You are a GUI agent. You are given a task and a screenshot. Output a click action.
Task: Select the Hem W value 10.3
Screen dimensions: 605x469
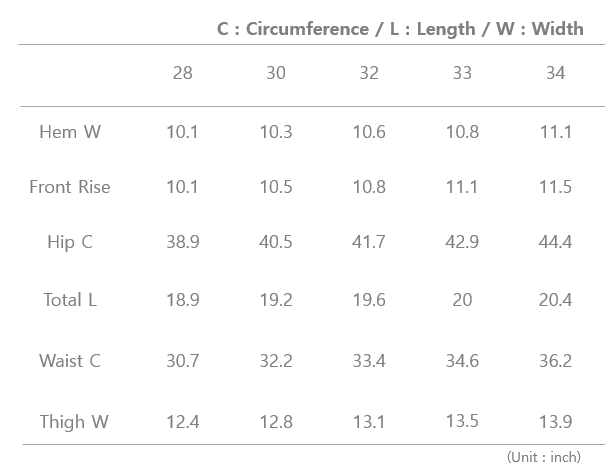point(275,132)
